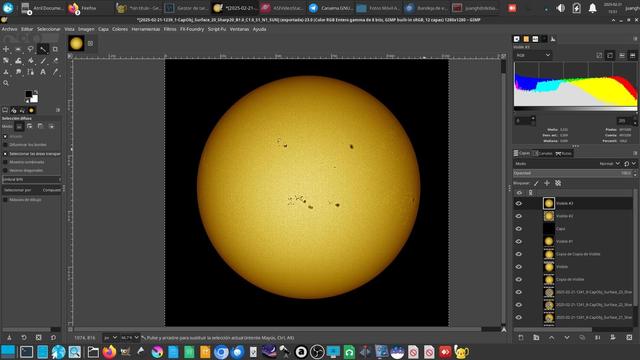Hide the Visible #3 layer

tap(519, 203)
